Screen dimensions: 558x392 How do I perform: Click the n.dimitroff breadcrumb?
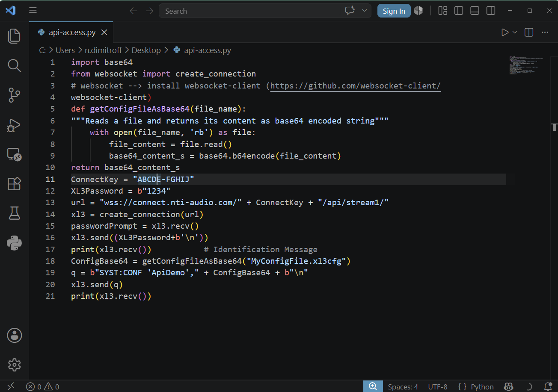point(103,50)
